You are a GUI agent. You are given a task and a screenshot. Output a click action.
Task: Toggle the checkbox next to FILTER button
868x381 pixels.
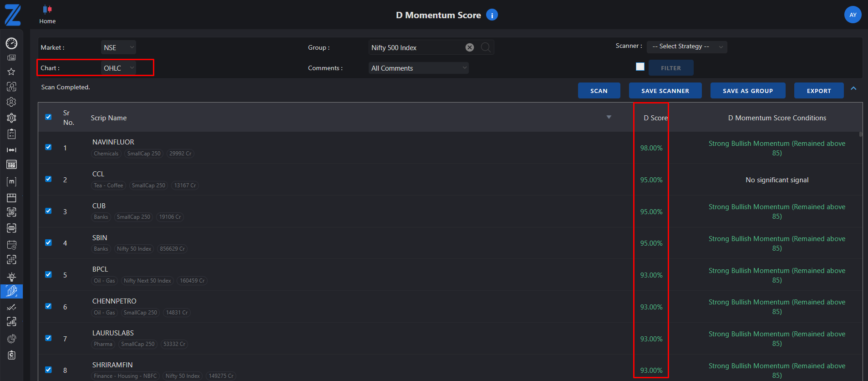pyautogui.click(x=640, y=67)
